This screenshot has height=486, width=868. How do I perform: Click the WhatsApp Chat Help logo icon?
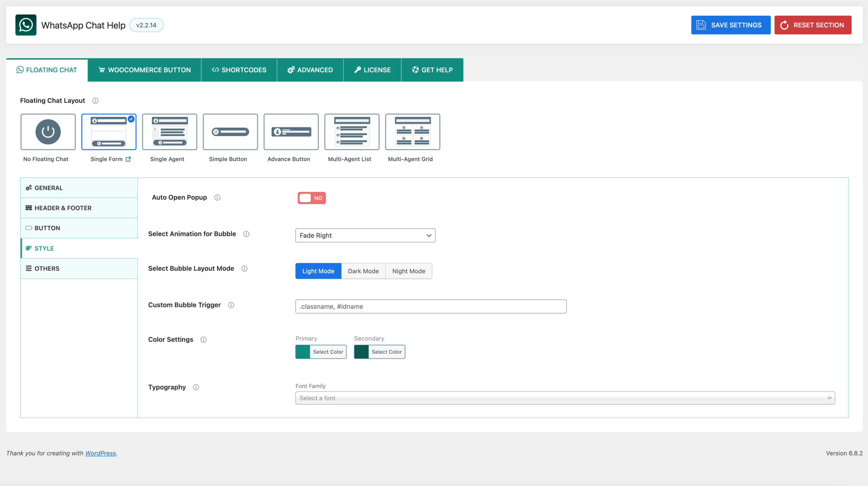tap(26, 25)
